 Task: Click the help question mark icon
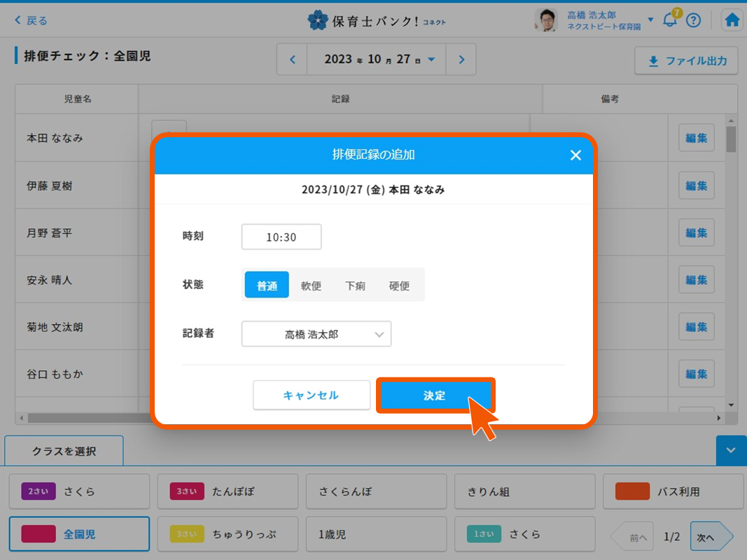coord(693,20)
